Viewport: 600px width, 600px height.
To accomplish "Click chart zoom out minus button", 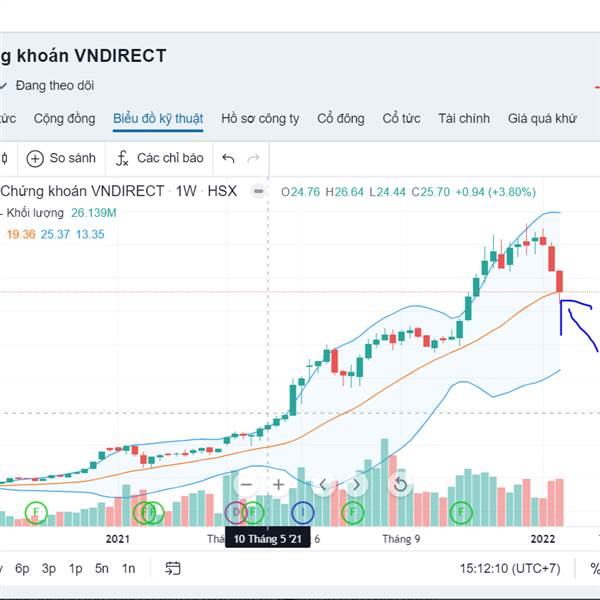I will tap(246, 485).
